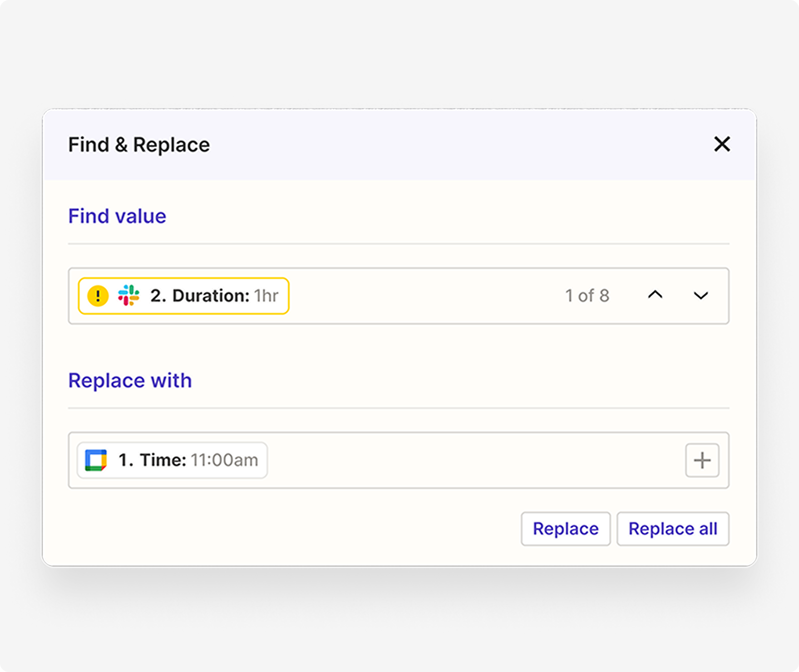This screenshot has width=799, height=672.
Task: Click the plus icon to add value
Action: coord(702,460)
